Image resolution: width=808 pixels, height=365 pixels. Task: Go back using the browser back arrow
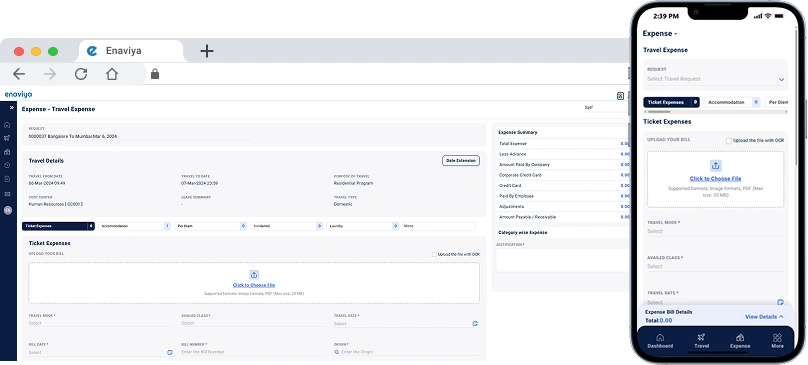click(x=19, y=74)
